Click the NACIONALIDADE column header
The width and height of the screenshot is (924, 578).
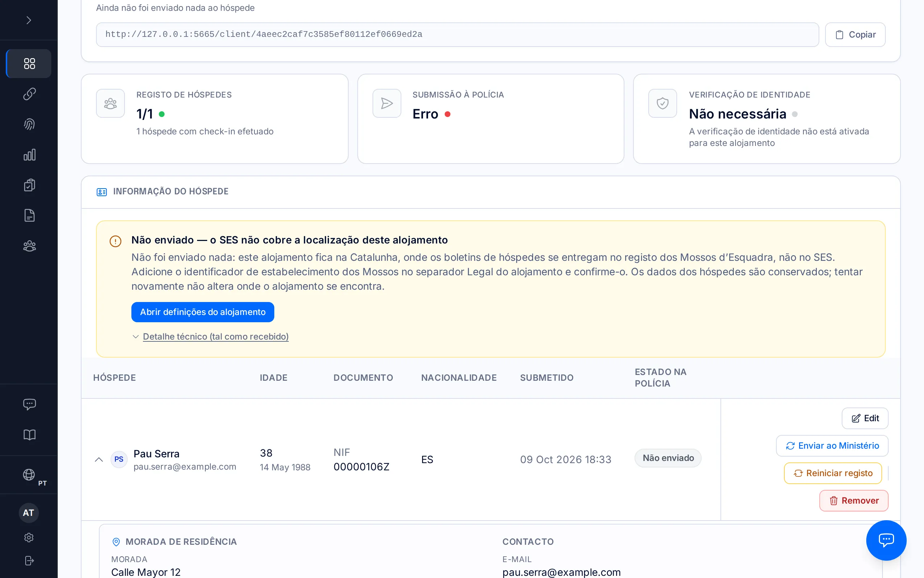(x=458, y=378)
